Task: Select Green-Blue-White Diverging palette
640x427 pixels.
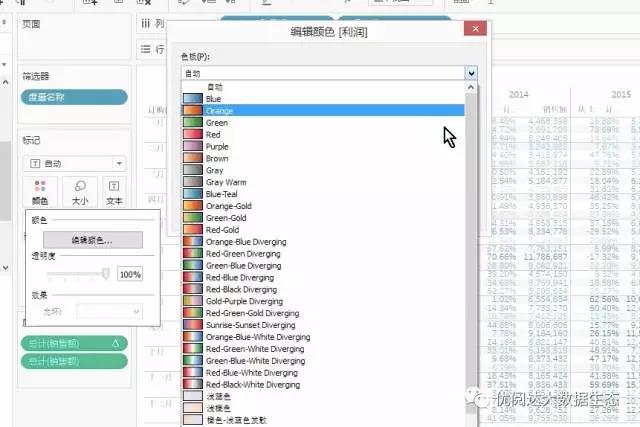Action: pos(323,360)
